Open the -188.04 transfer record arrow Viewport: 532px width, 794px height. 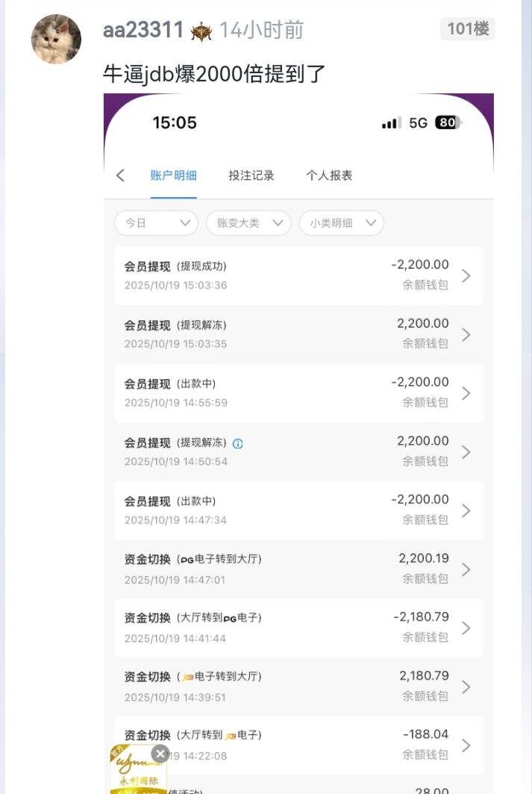tap(466, 745)
